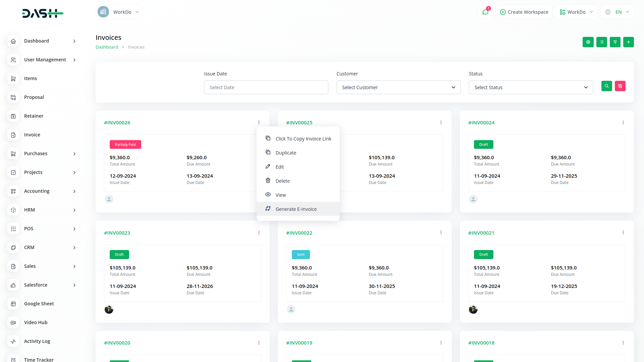644x362 pixels.
Task: Open the Select Status dropdown
Action: click(531, 87)
